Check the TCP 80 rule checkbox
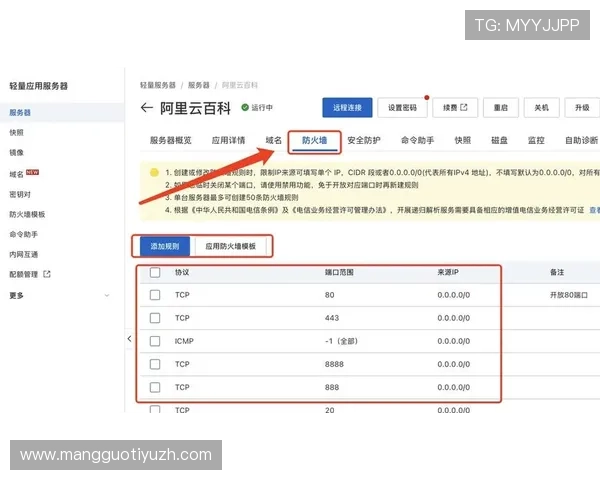The width and height of the screenshot is (600, 480). coord(155,295)
